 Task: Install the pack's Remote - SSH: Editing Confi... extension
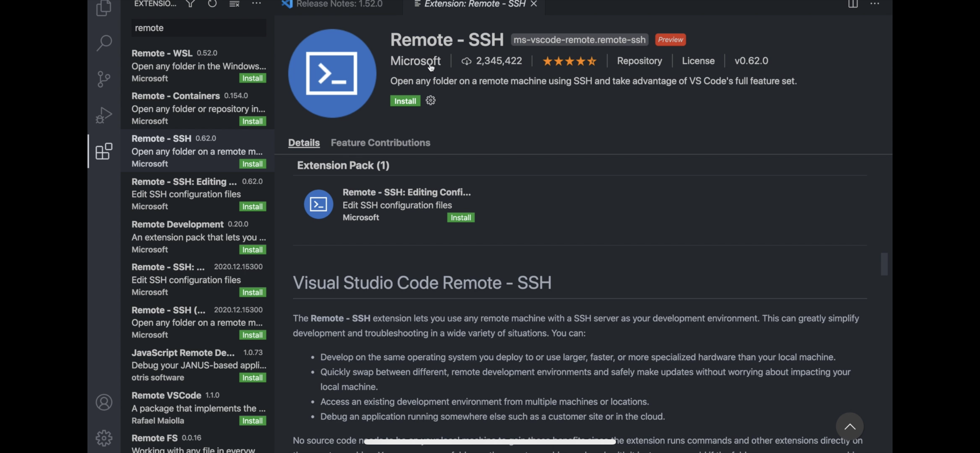[461, 218]
